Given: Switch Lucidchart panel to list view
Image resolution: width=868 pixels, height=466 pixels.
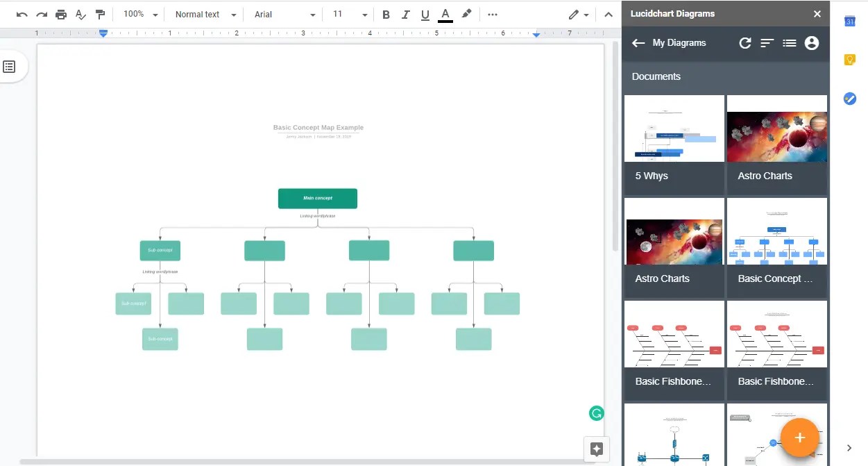Looking at the screenshot, I should pos(789,43).
